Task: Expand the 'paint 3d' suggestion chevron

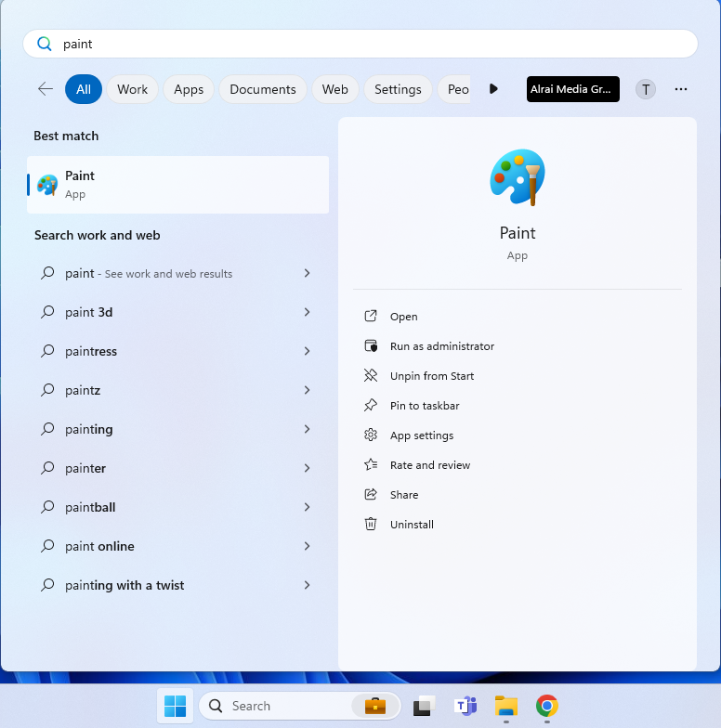Action: tap(307, 312)
